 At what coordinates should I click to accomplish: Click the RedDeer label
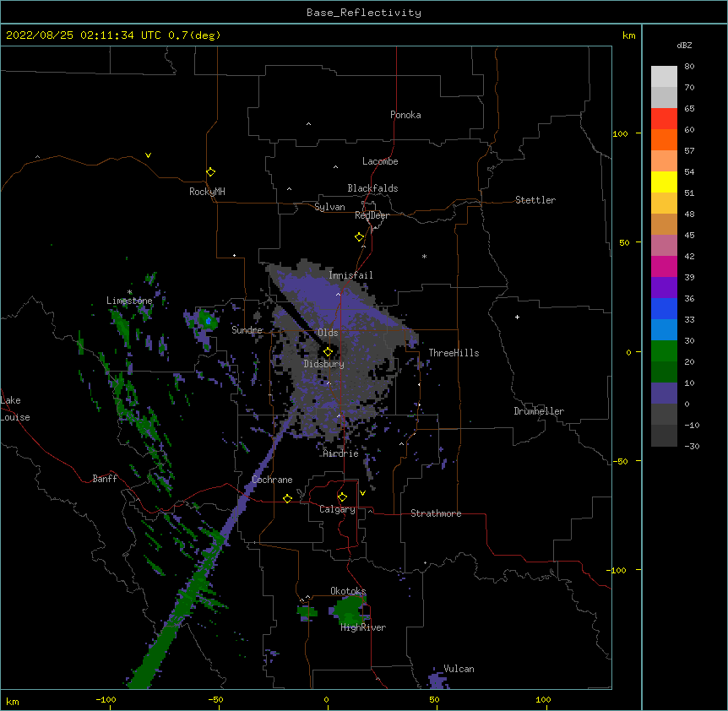372,215
